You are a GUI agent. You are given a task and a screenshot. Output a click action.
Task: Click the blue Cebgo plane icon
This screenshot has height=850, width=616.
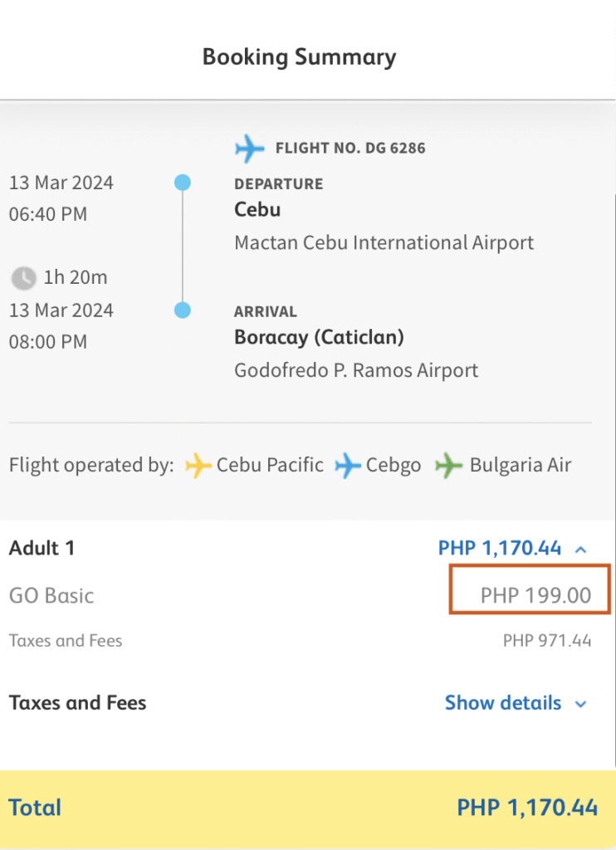[x=348, y=466]
